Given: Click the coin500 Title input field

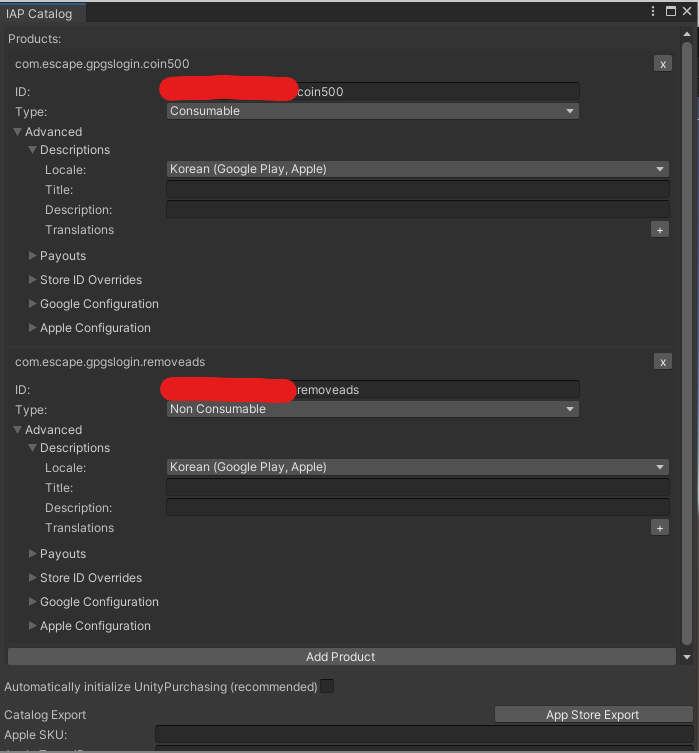Looking at the screenshot, I should [418, 190].
